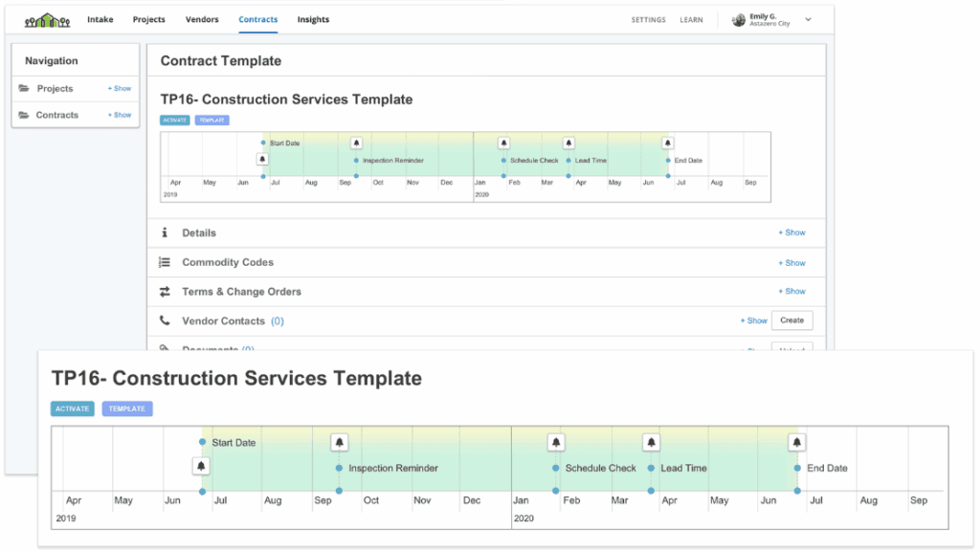Show the Projects list in Navigation
Viewport: 980px width, 552px height.
(x=120, y=89)
